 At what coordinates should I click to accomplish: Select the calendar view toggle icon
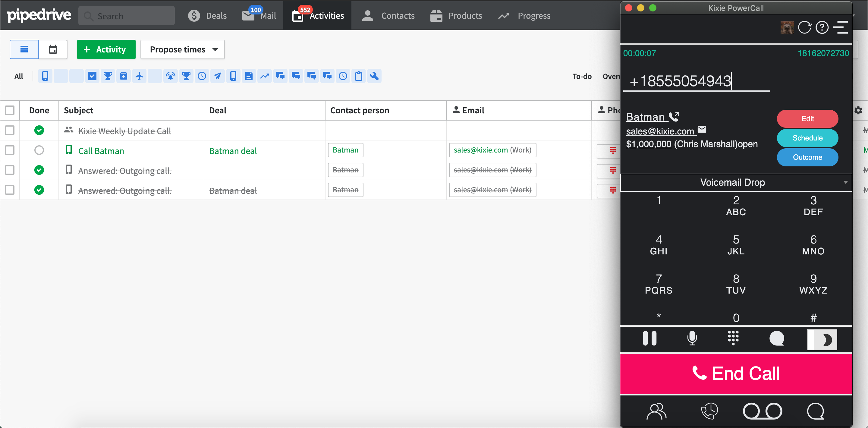[x=53, y=49]
